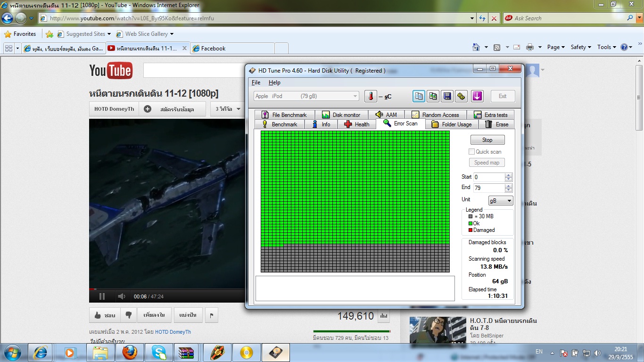Click the video statistics bar-chart icon
The width and height of the screenshot is (644, 362).
pyautogui.click(x=384, y=316)
